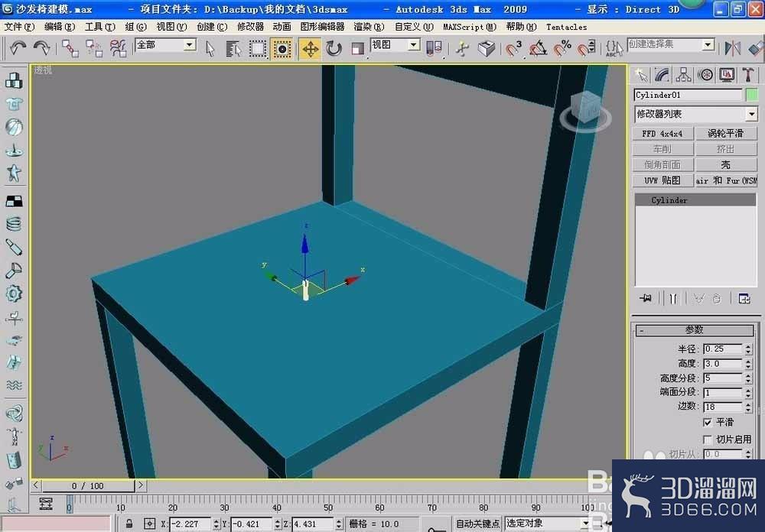
Task: Adjust the 边数 spinner arrows
Action: point(748,407)
